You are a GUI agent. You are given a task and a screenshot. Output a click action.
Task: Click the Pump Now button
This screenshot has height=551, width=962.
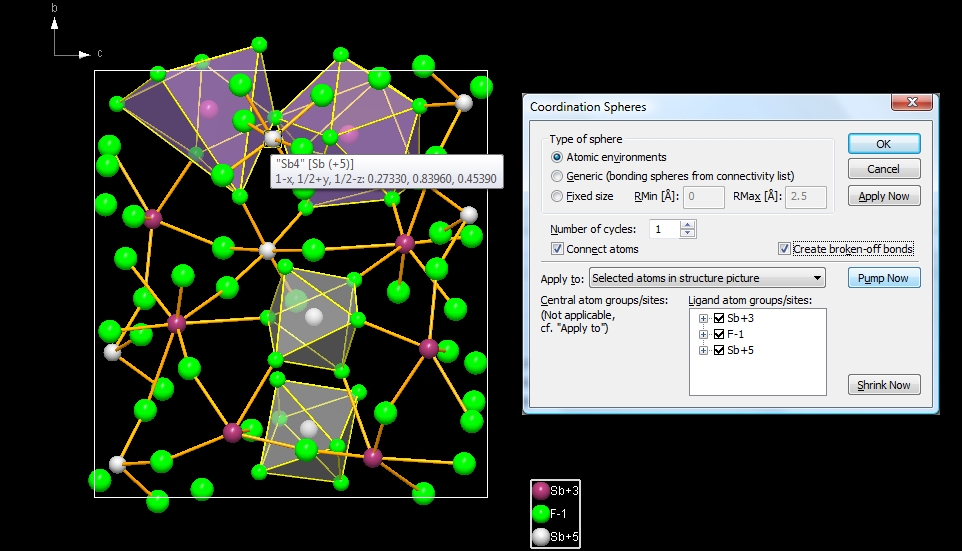point(884,278)
